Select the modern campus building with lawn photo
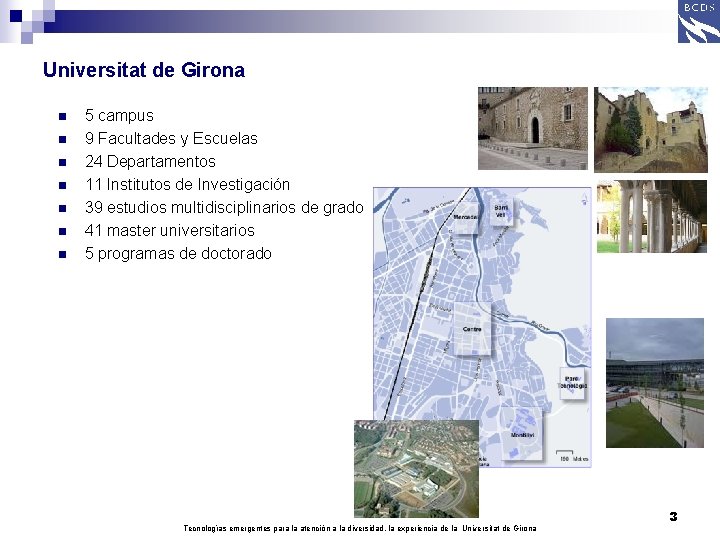Image resolution: width=720 pixels, height=540 pixels. point(655,383)
